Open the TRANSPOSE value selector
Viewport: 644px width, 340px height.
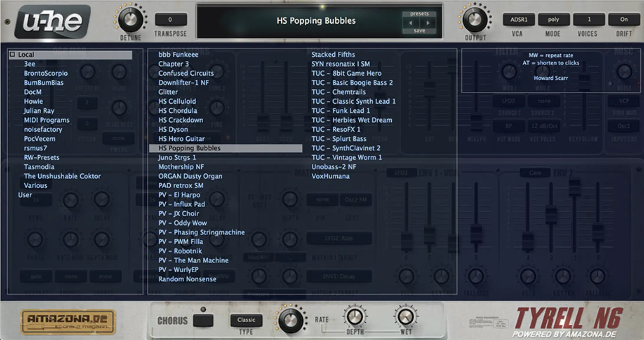point(170,19)
